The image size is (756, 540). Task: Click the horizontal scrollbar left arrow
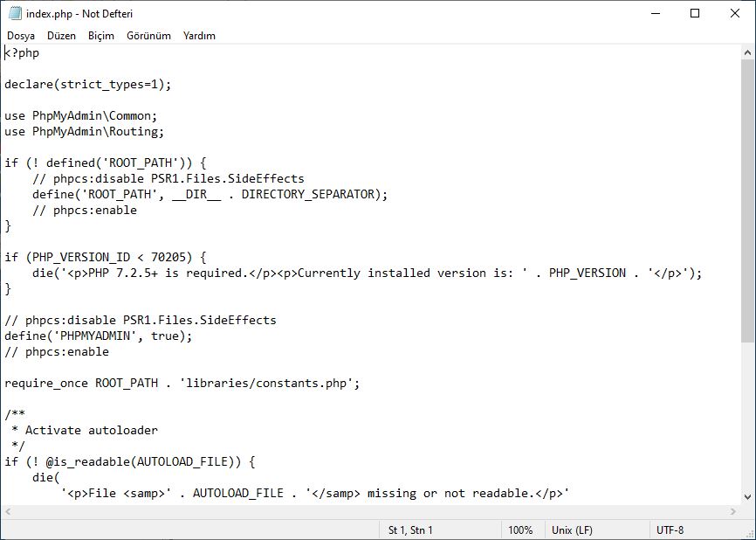point(8,511)
